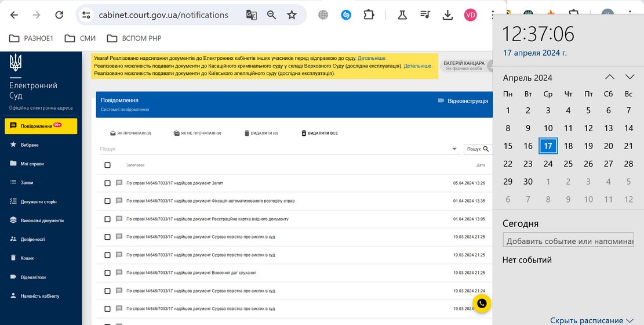Viewport: 644px width, 325px height.
Task: Open the zoom magnifier icon in address bar
Action: pyautogui.click(x=271, y=15)
